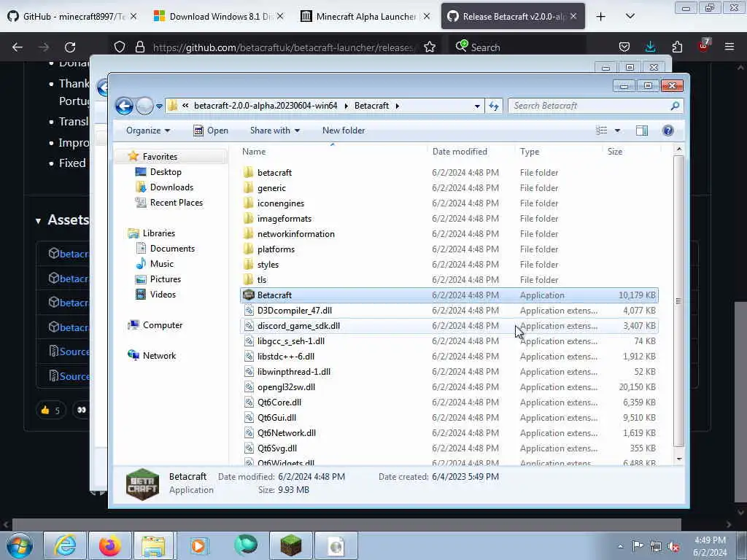This screenshot has height=560, width=747.
Task: Select the imageformats folder
Action: tap(285, 219)
